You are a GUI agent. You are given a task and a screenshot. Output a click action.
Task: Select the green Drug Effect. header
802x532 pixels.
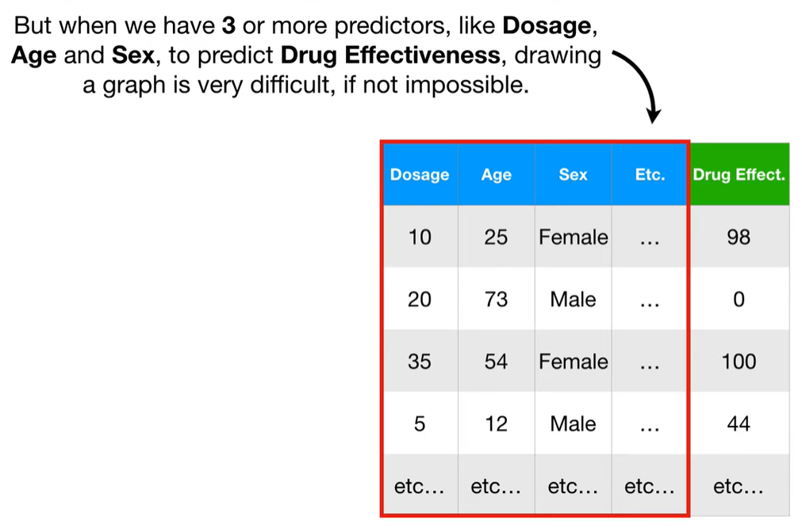click(739, 174)
